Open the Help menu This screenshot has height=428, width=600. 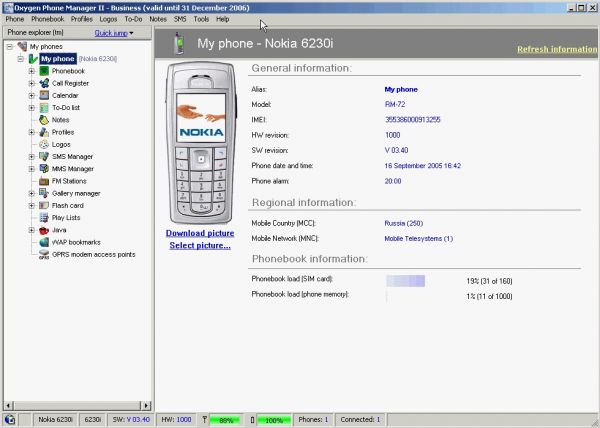pyautogui.click(x=222, y=19)
